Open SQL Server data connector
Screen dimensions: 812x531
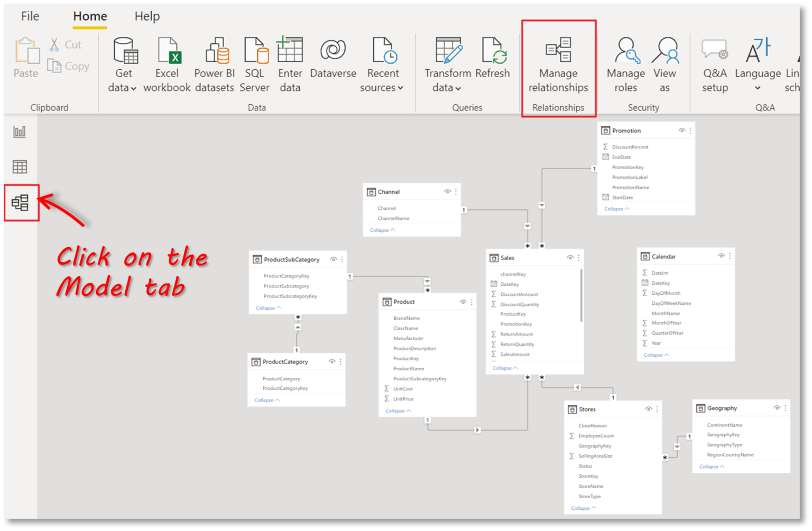pyautogui.click(x=255, y=63)
